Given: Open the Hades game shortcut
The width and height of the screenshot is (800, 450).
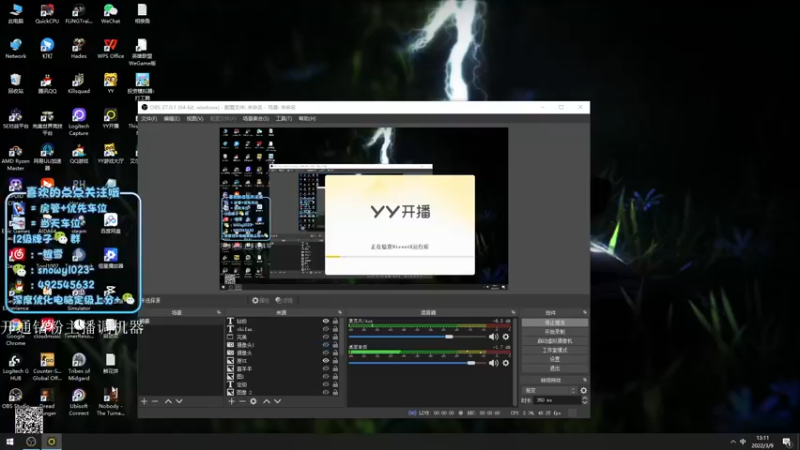Looking at the screenshot, I should click(x=79, y=48).
